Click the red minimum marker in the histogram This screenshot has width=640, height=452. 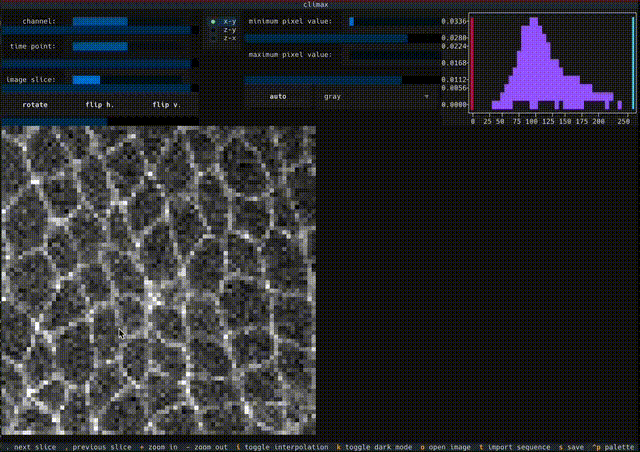(x=473, y=63)
